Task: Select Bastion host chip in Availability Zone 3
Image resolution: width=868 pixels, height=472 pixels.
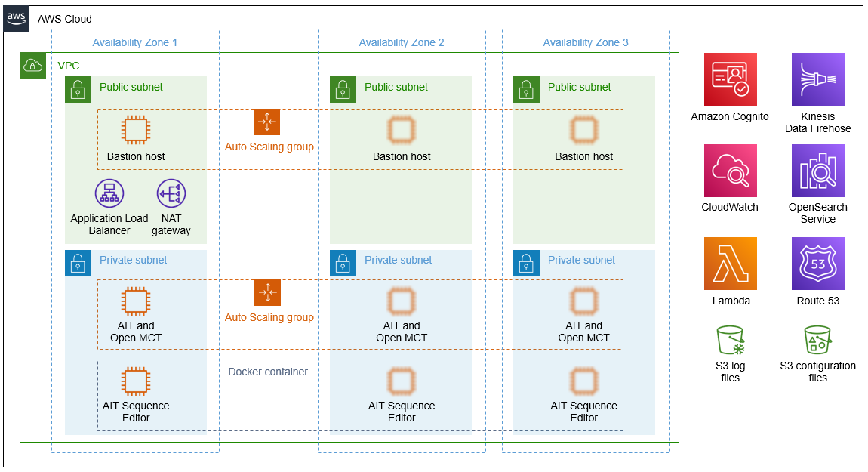Action: 584,130
